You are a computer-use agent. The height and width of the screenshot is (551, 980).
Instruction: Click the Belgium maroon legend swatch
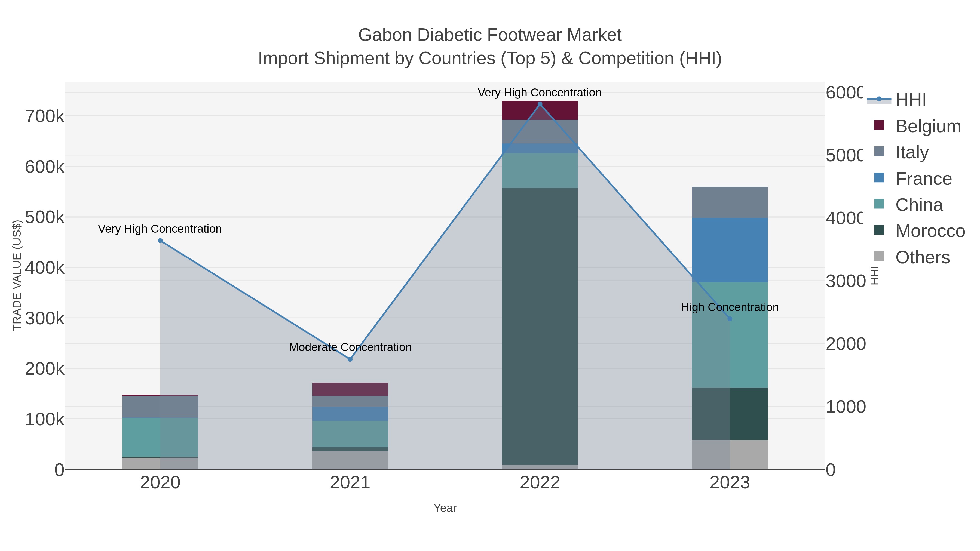tap(879, 125)
